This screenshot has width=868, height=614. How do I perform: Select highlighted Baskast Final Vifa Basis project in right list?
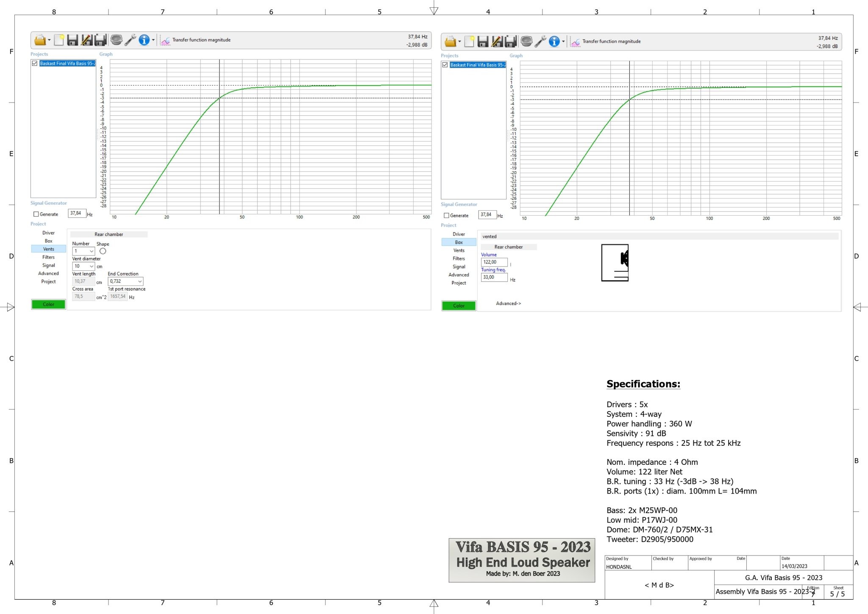click(478, 65)
